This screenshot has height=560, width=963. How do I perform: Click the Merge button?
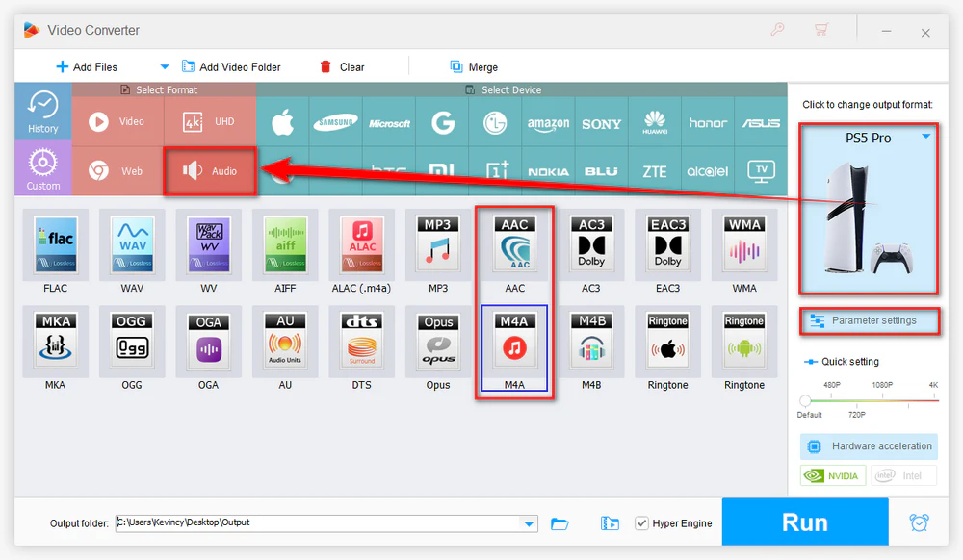(x=474, y=66)
